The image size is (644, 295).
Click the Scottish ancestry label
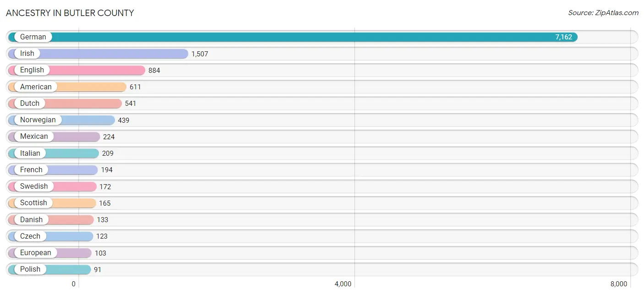[x=33, y=203]
